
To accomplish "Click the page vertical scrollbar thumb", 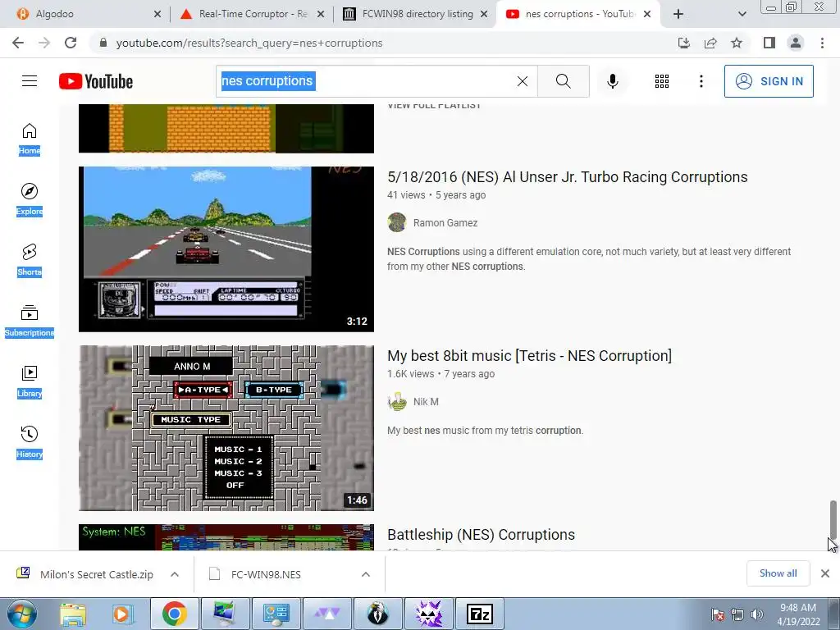I will [x=833, y=518].
